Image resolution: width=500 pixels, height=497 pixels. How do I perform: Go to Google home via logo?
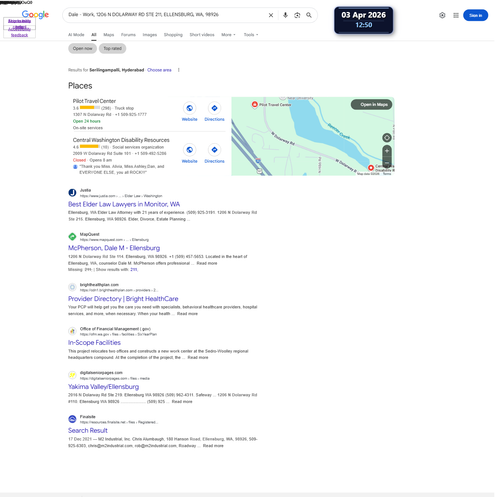click(35, 14)
